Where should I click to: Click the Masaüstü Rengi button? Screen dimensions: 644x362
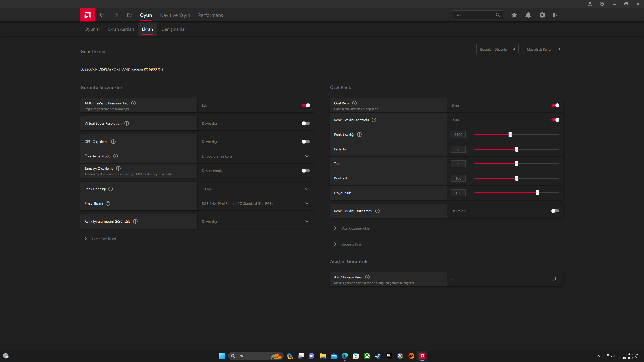click(543, 49)
